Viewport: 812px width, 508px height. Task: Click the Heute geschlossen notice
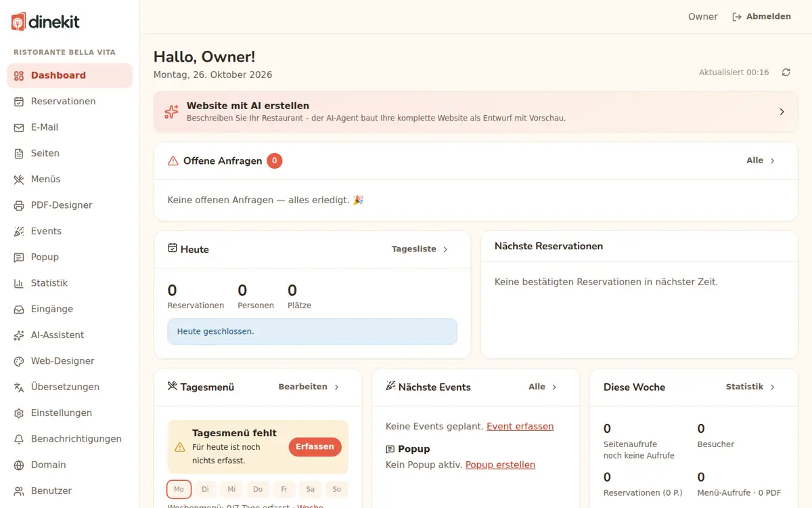click(312, 332)
